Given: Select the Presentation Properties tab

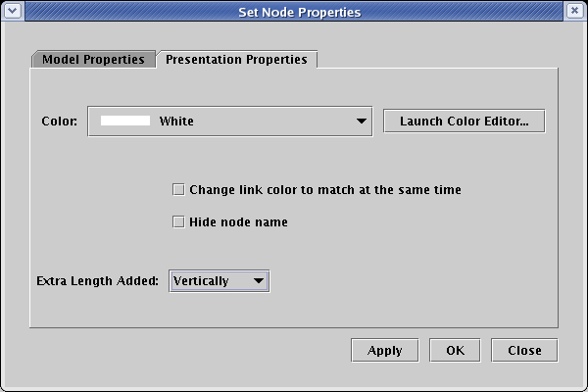Looking at the screenshot, I should coord(236,59).
